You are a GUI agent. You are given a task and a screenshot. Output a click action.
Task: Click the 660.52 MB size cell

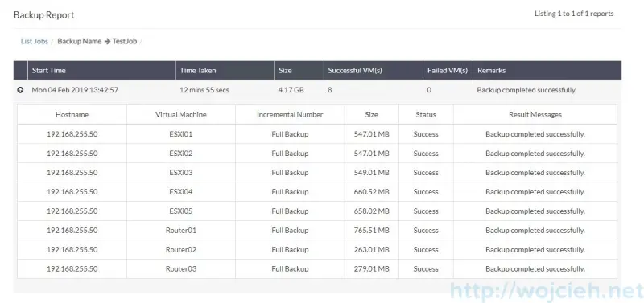coord(372,192)
